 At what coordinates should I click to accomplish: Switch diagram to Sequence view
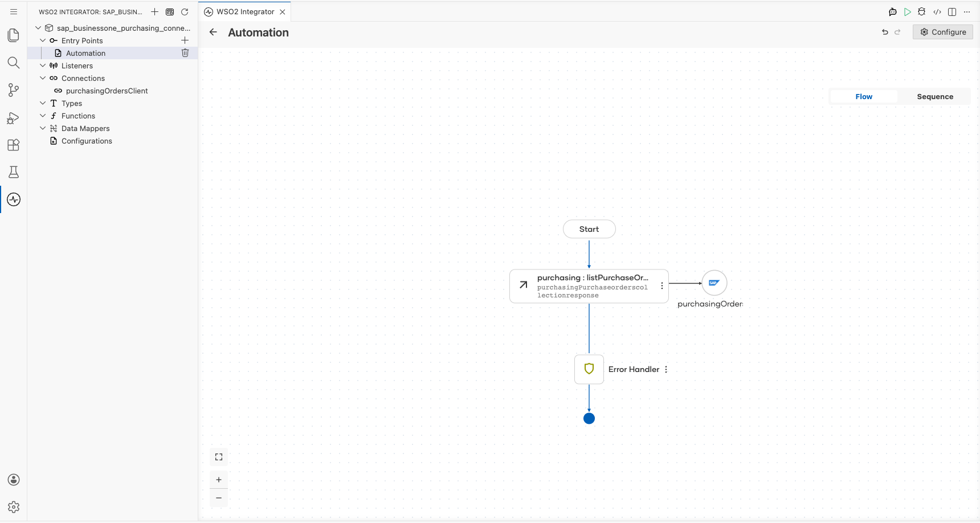pyautogui.click(x=935, y=97)
